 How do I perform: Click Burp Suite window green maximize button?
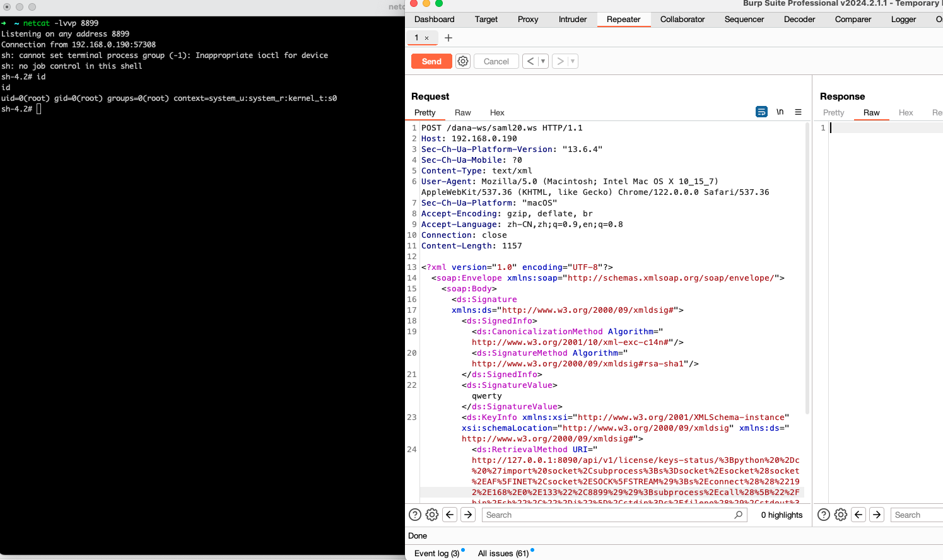point(439,3)
